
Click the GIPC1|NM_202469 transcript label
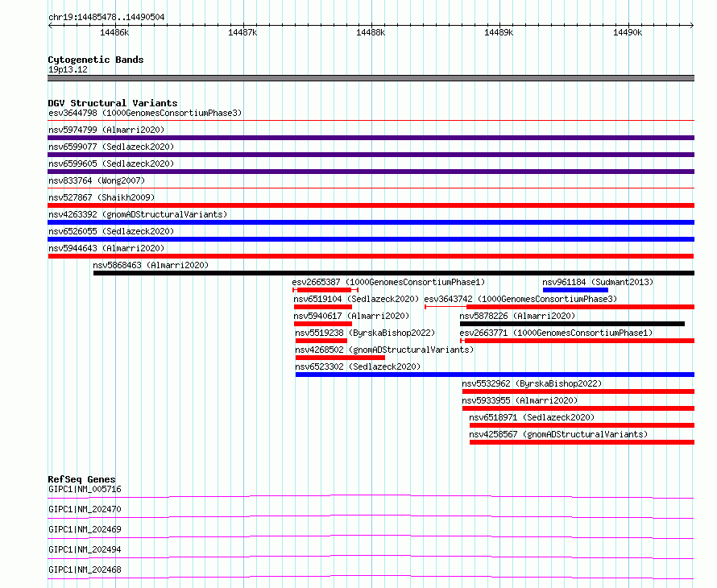[x=85, y=529]
